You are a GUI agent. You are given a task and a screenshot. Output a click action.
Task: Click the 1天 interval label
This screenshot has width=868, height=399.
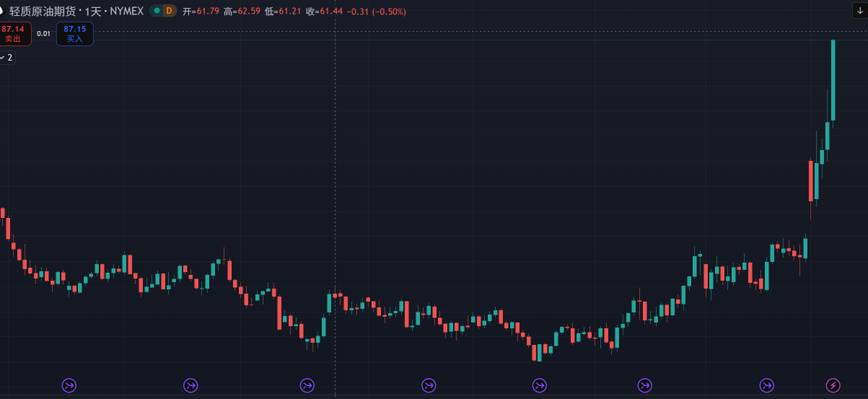(93, 12)
